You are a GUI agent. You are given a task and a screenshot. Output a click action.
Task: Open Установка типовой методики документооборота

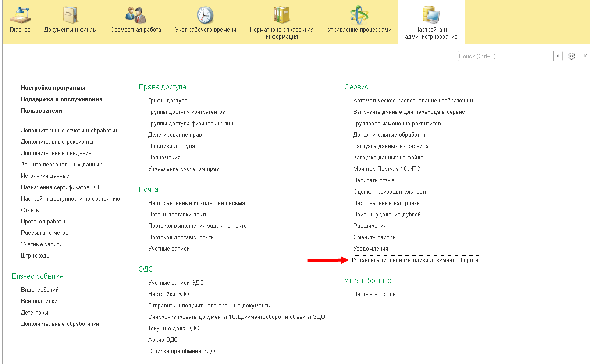coord(416,260)
